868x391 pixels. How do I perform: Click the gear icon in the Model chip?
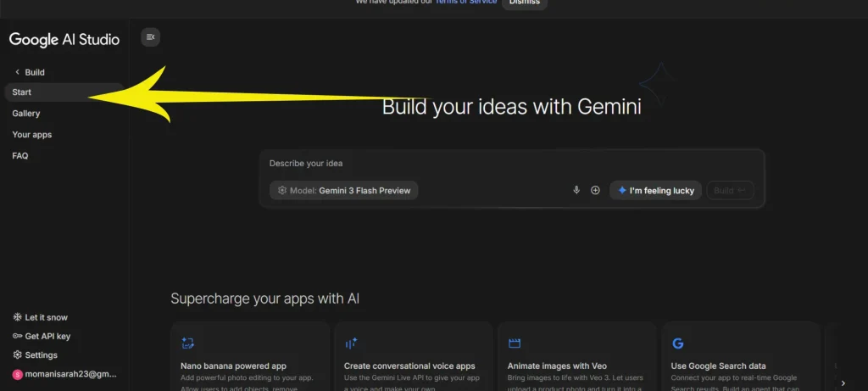tap(282, 191)
